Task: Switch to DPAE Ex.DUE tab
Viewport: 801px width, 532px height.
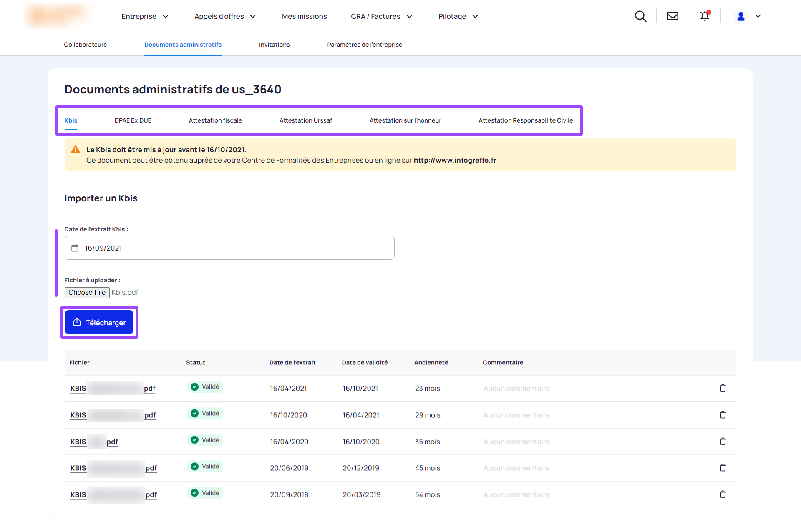Action: pyautogui.click(x=133, y=120)
